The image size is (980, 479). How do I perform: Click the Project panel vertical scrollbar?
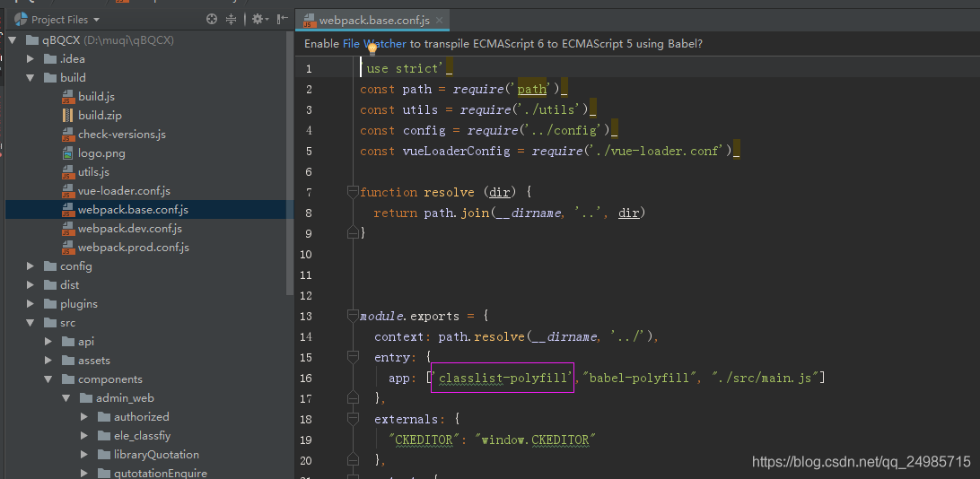[x=289, y=161]
